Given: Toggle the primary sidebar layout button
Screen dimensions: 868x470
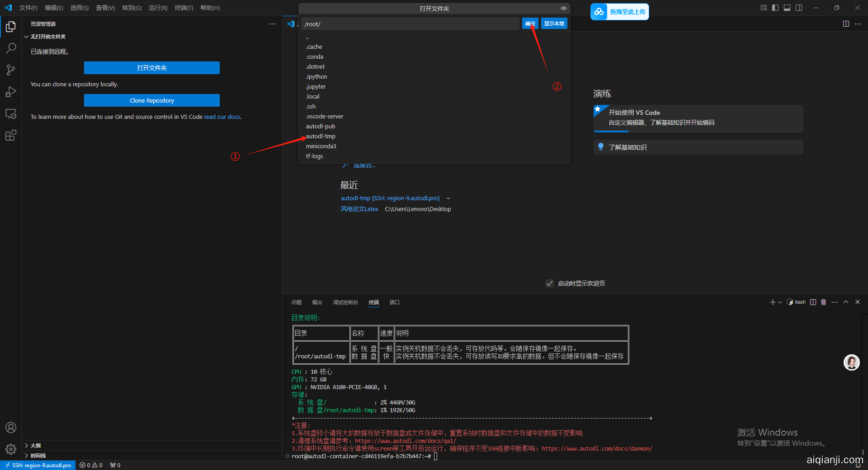Looking at the screenshot, I should [775, 8].
